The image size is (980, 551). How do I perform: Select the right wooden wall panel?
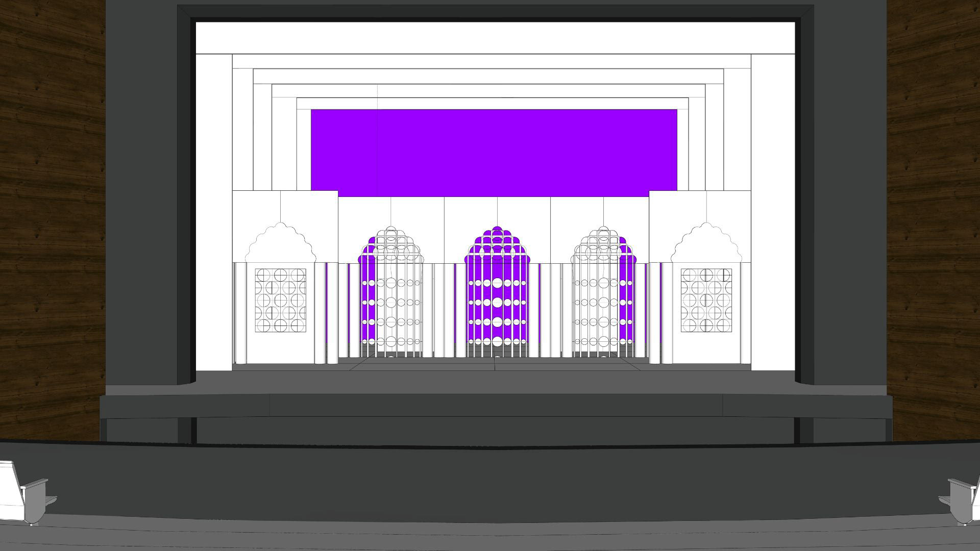(934, 219)
